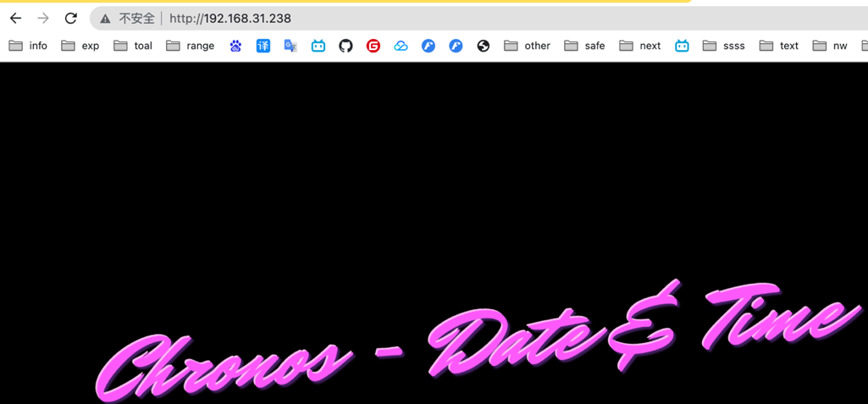This screenshot has width=868, height=404.
Task: Open the safe bookmarks folder
Action: [x=584, y=46]
